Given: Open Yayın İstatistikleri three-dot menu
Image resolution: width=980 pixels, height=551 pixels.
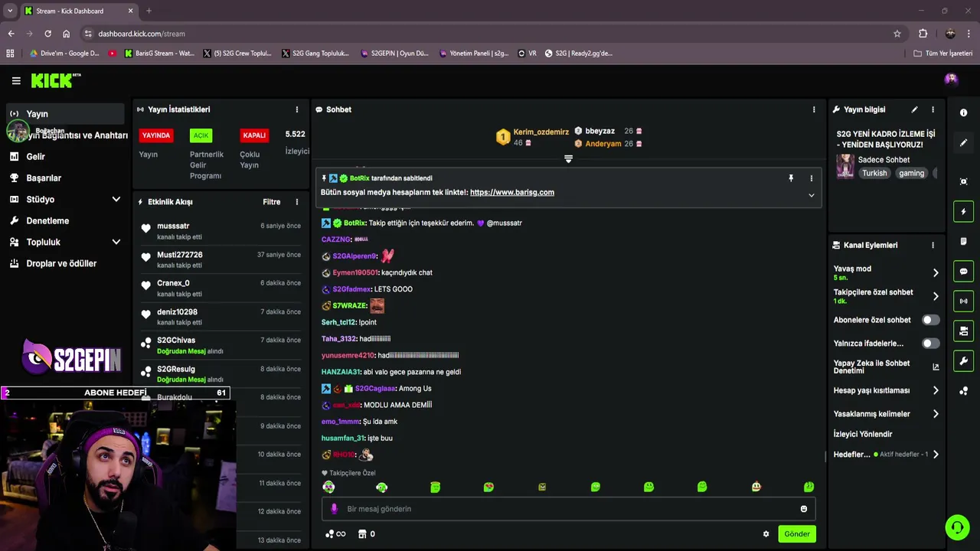Looking at the screenshot, I should click(x=297, y=109).
